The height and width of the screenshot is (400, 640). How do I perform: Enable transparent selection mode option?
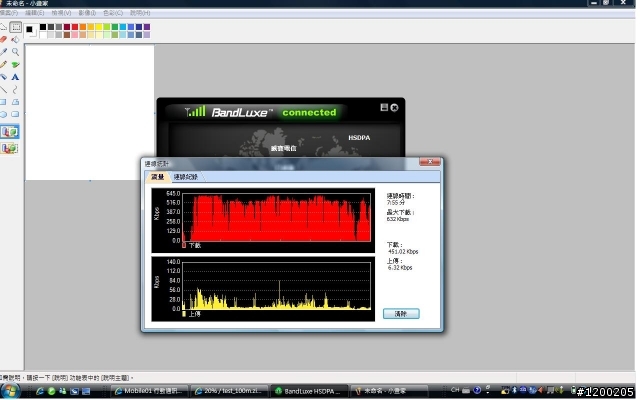coord(10,148)
